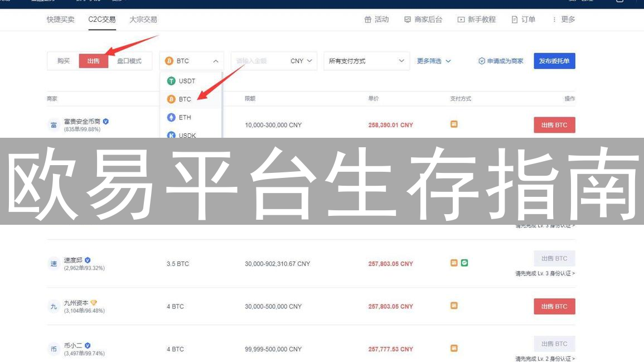Viewport: 644px width, 362px height.
Task: Select the 购买 buy toggle
Action: [63, 61]
